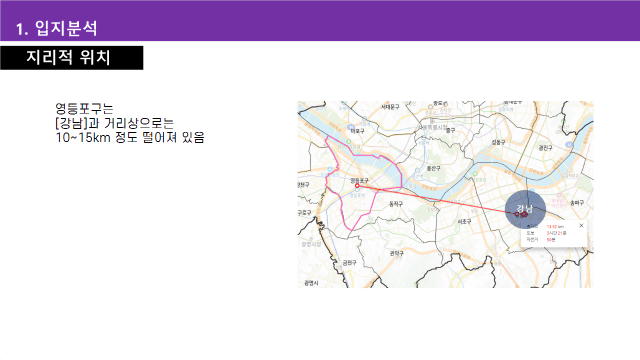Click the 금천구 label on the map
This screenshot has height=360, width=640.
(x=349, y=263)
